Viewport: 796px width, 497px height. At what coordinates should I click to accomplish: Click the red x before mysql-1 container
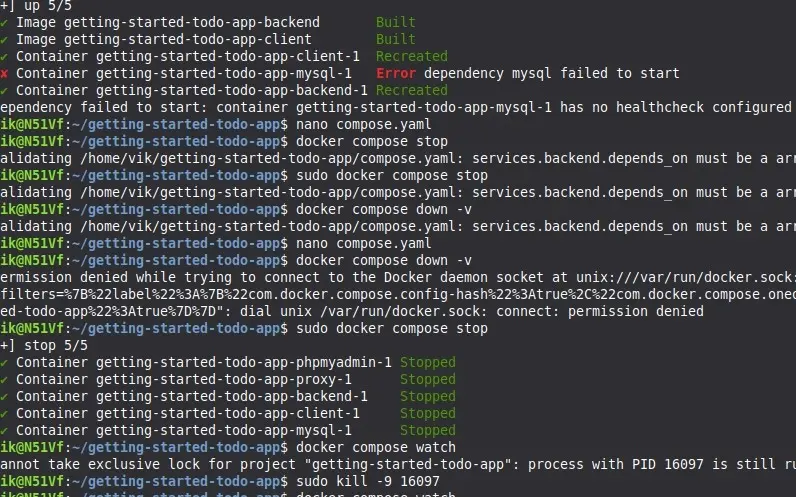pos(4,74)
